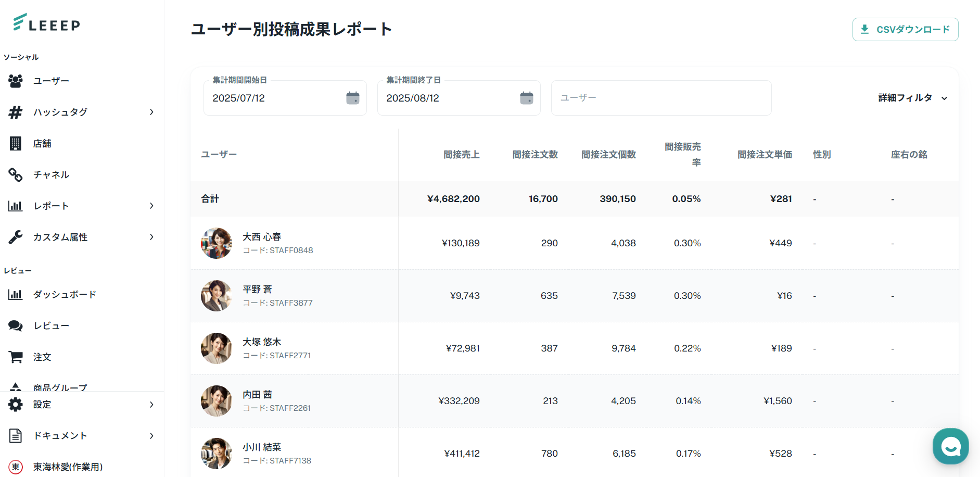Open ダッシュボード in the sidebar menu
This screenshot has height=477, width=980.
click(65, 294)
